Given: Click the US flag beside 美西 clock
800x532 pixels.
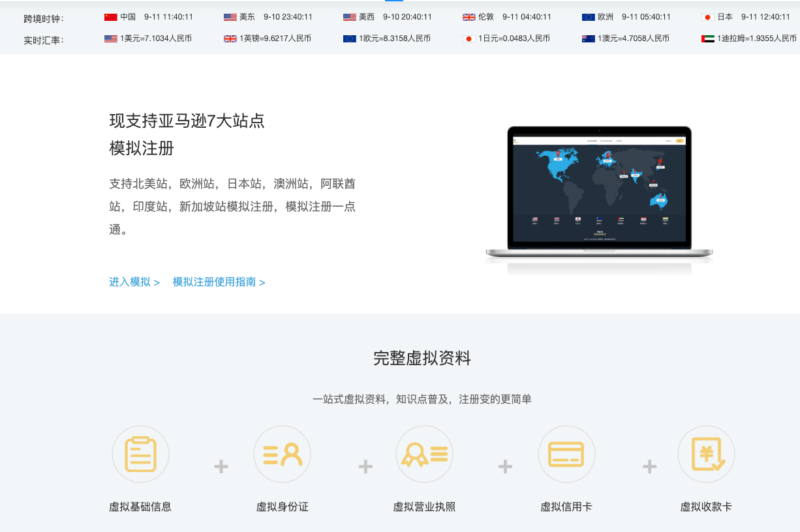Looking at the screenshot, I should pyautogui.click(x=349, y=17).
